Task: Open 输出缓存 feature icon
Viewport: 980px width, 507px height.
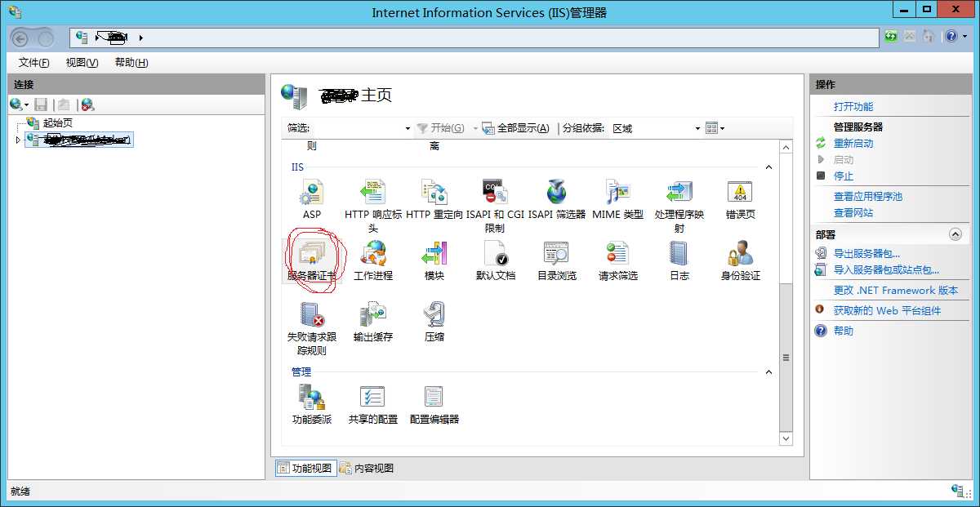Action: pos(373,322)
